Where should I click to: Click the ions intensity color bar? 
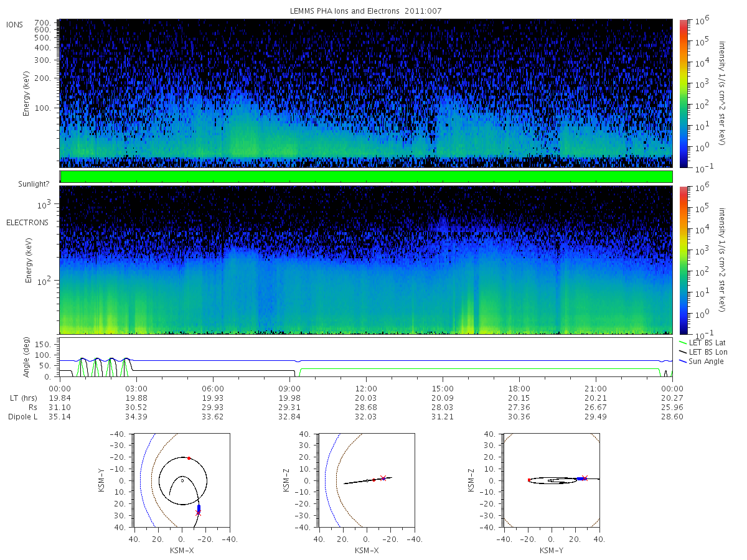[x=683, y=93]
